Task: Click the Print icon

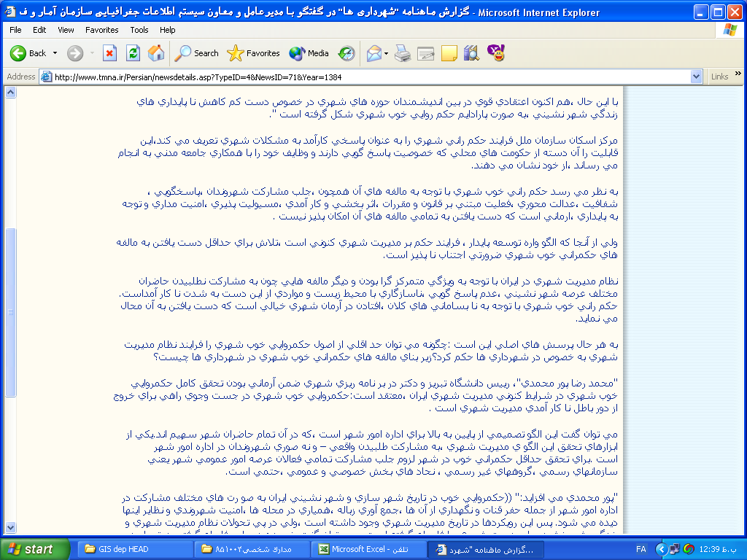Action: click(403, 53)
